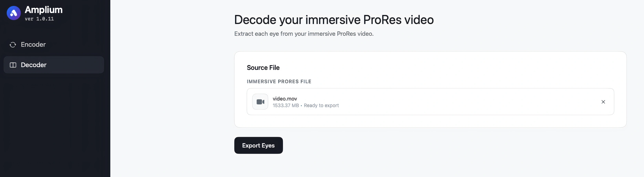Click empty space in the video.mov file row
Image resolution: width=644 pixels, height=177 pixels.
coord(462,102)
